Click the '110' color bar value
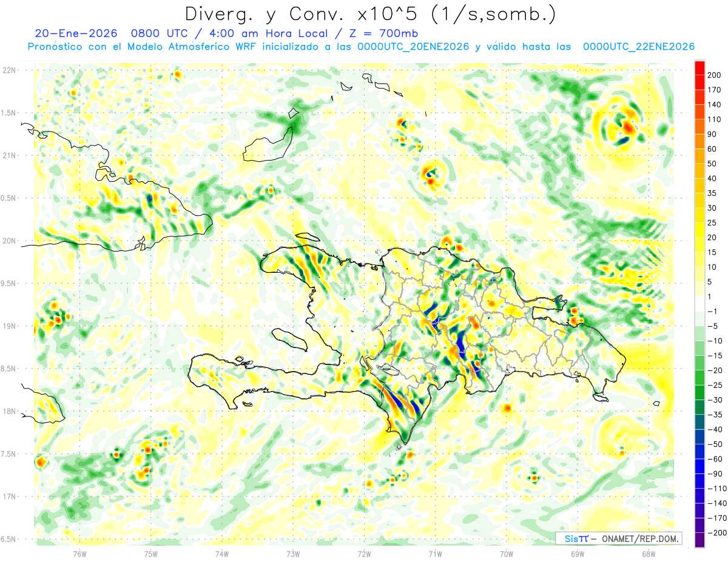728x562 pixels. point(714,119)
